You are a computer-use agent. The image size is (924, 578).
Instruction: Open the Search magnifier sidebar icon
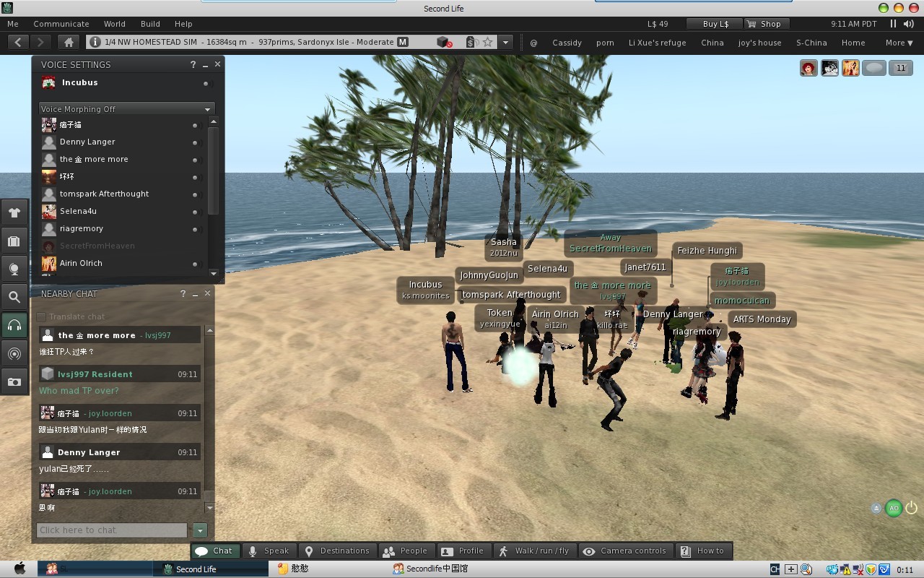[x=14, y=297]
